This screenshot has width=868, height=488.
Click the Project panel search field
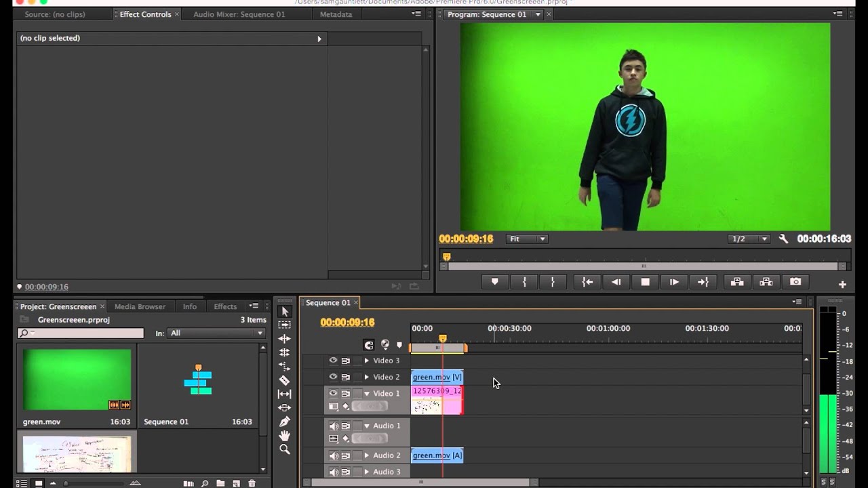coord(81,333)
